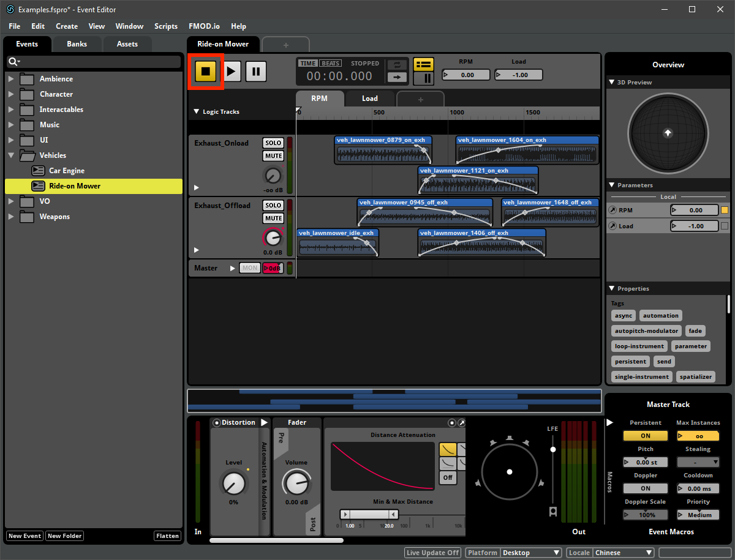
Task: Select the veh_lawnmower_idle_exh instrument
Action: (337, 242)
